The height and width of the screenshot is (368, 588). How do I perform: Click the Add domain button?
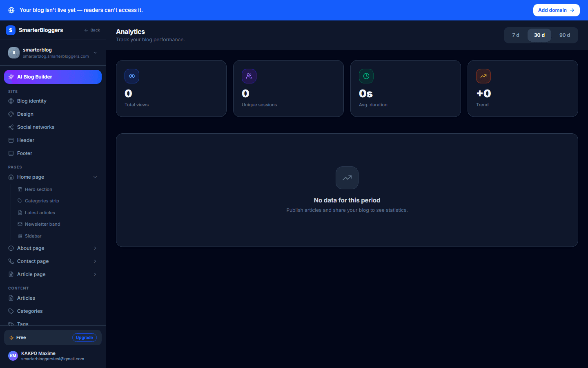coord(556,10)
